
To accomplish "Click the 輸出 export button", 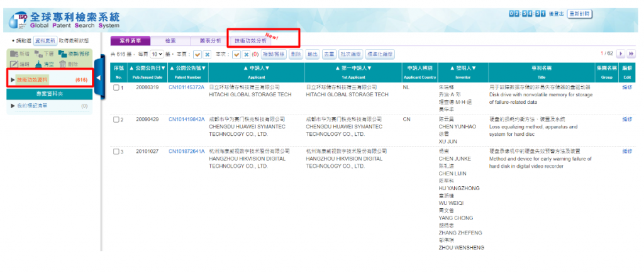I will pos(313,54).
